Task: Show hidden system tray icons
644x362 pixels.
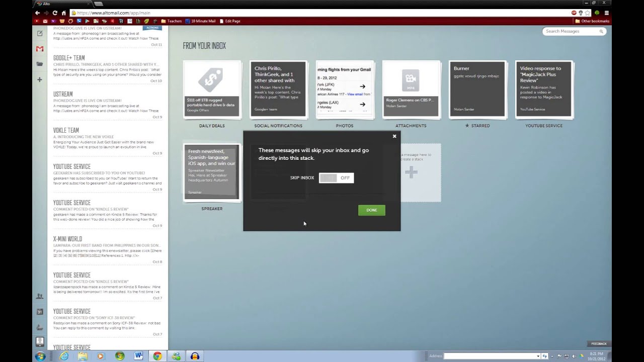Action: tap(553, 356)
